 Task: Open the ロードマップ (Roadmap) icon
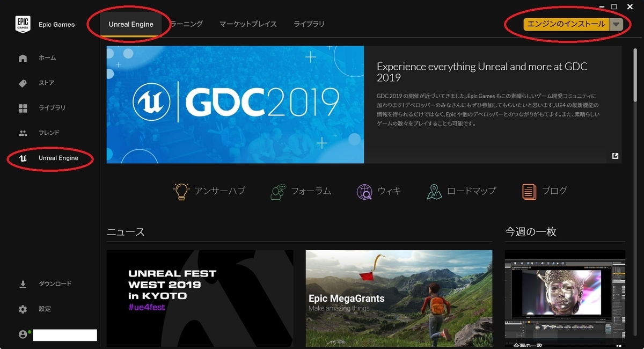click(x=434, y=191)
